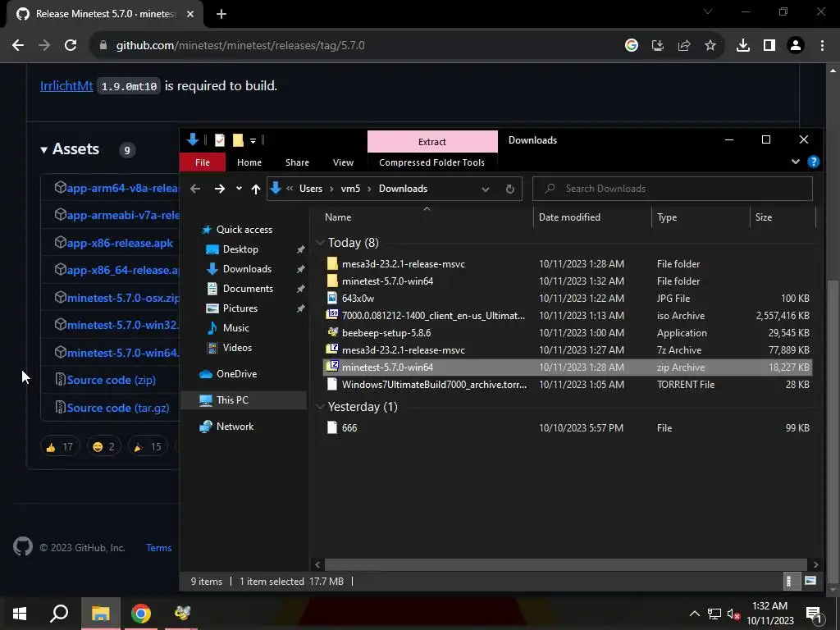Open notification center on taskbar

tap(814, 614)
